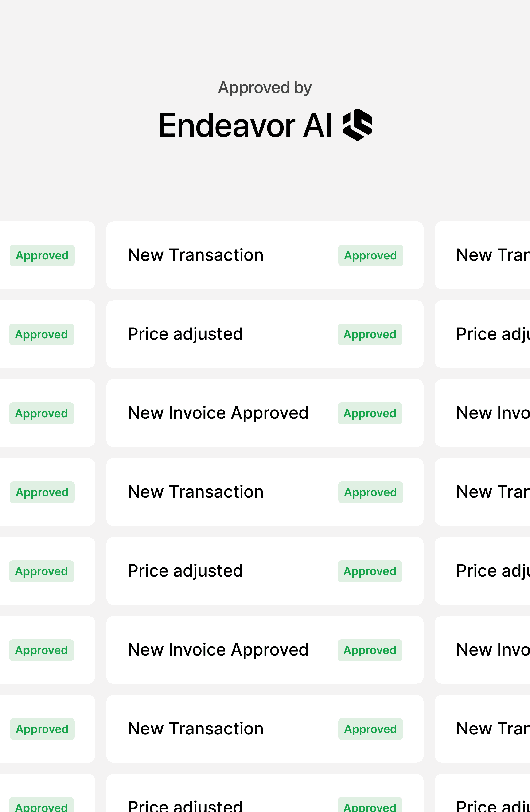The width and height of the screenshot is (530, 812).
Task: Click the "Endeavor AI" title text
Action: tap(245, 125)
